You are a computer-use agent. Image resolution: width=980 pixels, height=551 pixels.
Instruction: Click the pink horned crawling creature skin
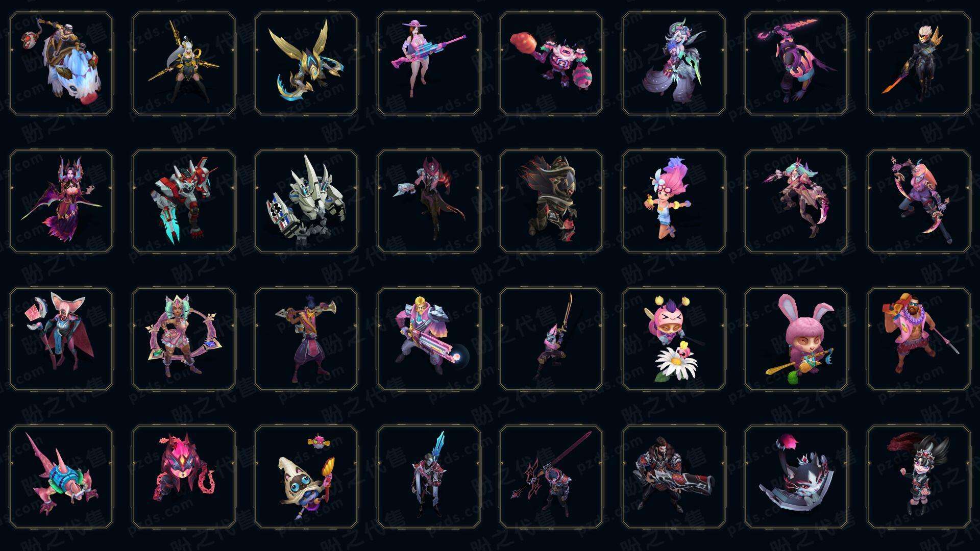coord(61,477)
